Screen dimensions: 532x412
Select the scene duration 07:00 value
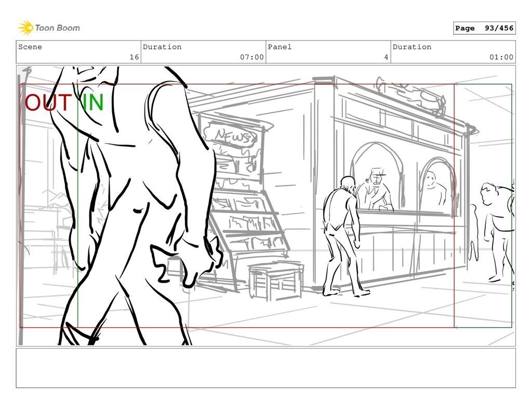[x=251, y=57]
